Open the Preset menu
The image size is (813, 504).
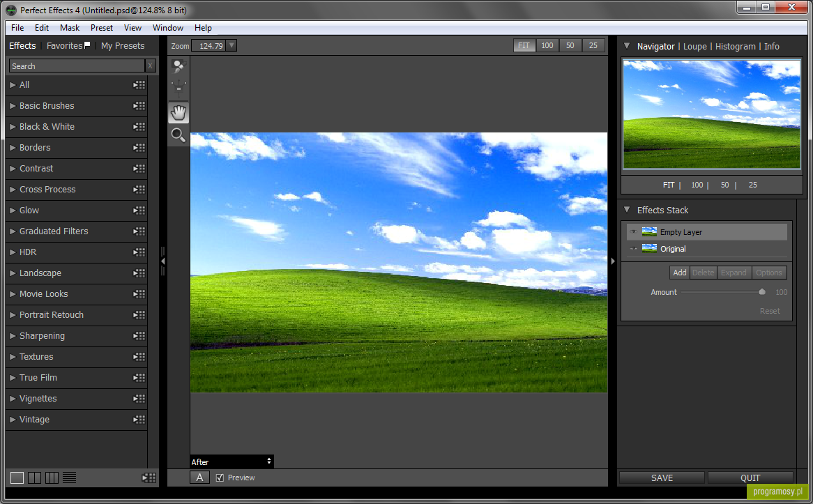pyautogui.click(x=102, y=28)
